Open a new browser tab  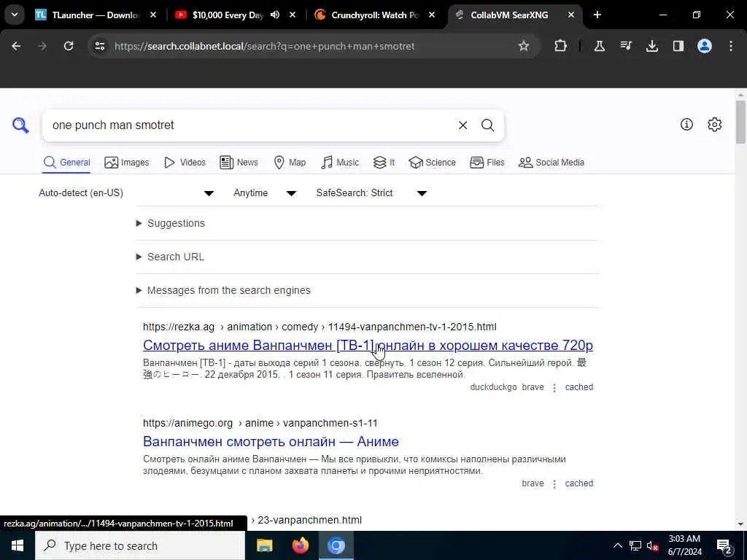(x=597, y=15)
